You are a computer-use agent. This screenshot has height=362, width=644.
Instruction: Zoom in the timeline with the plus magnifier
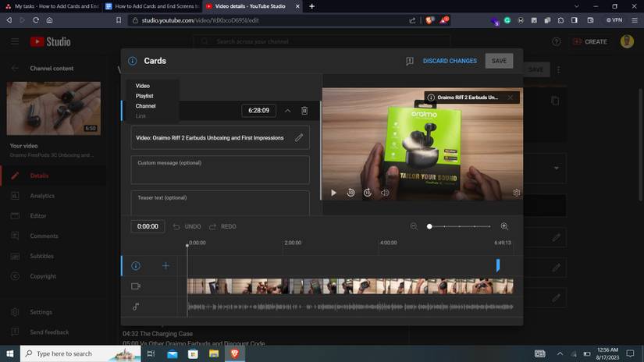click(x=504, y=226)
